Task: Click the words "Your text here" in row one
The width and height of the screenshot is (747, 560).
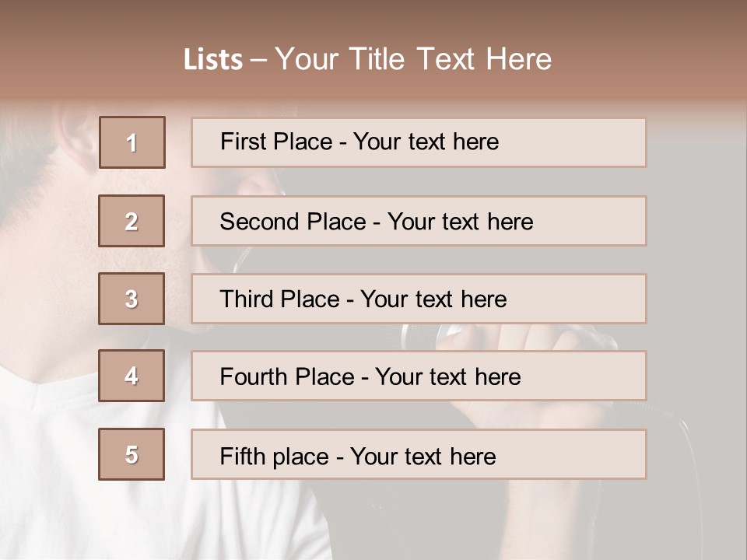Action: tap(426, 142)
